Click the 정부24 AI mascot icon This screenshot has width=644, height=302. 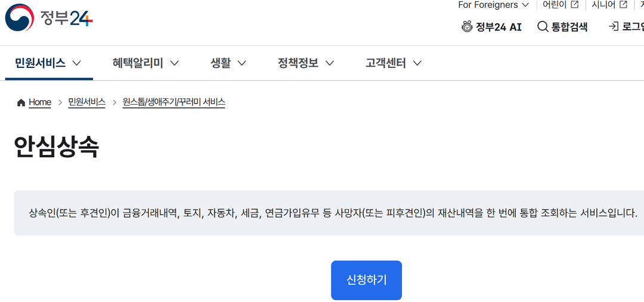click(x=467, y=27)
